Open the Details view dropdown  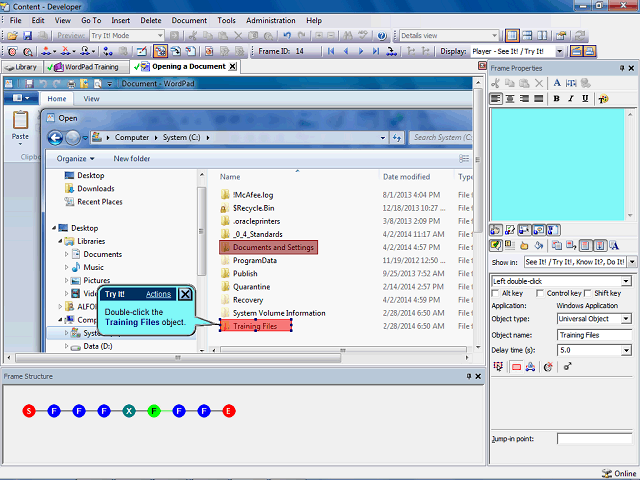pos(494,36)
